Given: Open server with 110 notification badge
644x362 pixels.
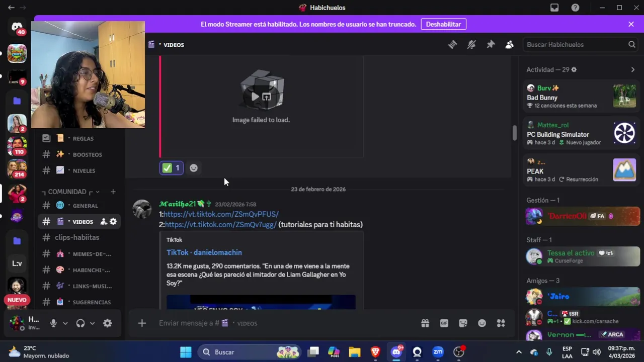Looking at the screenshot, I should tap(17, 146).
